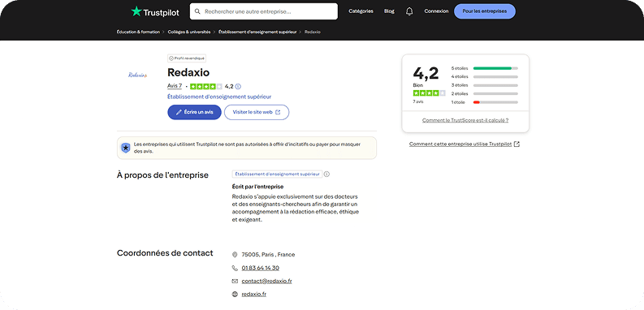
Task: Click the Redaxio company logo thumbnail
Action: [137, 75]
